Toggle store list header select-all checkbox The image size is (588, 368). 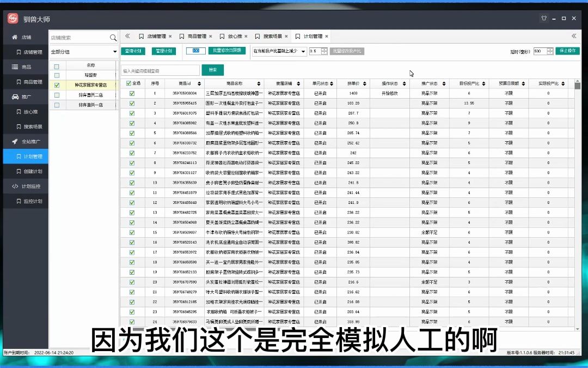[x=57, y=67]
